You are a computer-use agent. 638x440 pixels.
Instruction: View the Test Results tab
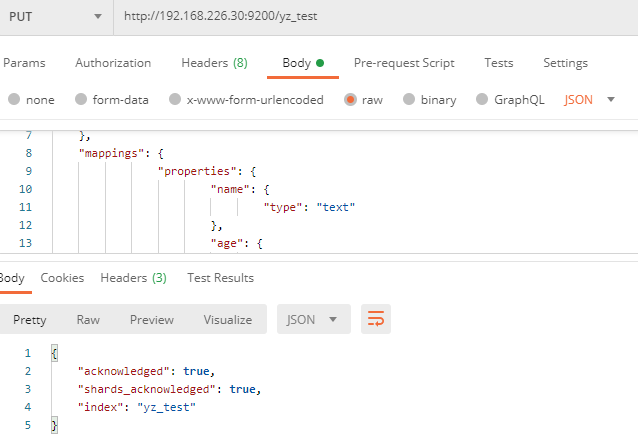click(x=220, y=278)
